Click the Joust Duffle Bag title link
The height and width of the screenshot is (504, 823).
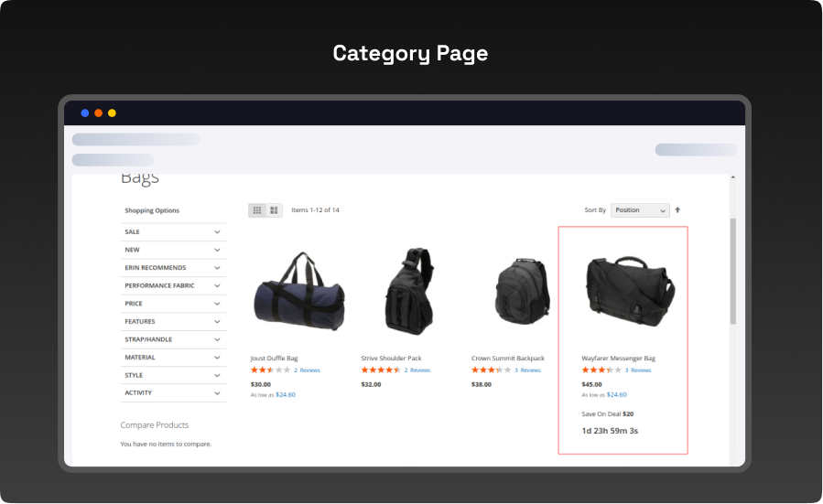click(x=274, y=359)
